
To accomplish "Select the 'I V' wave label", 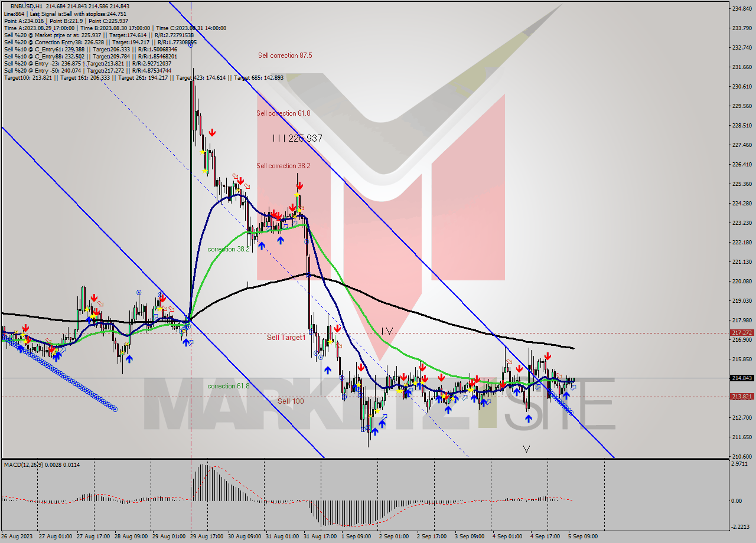I will [x=387, y=331].
